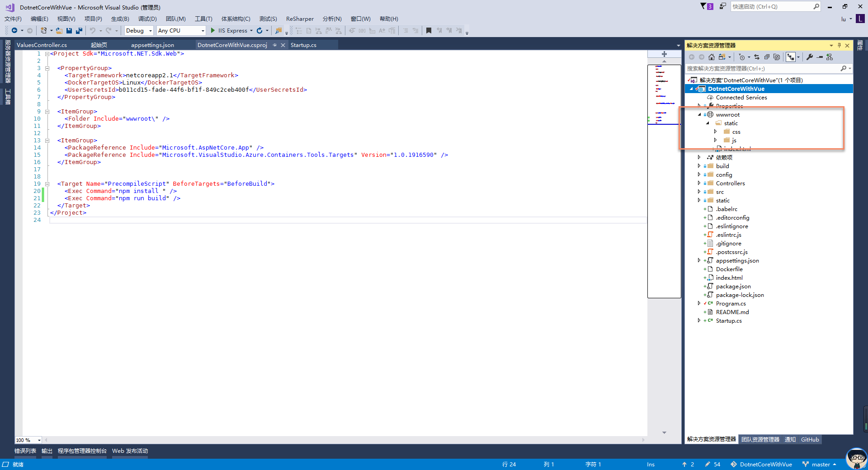
Task: Switch to the 团队资源管理器 tab
Action: [760, 440]
